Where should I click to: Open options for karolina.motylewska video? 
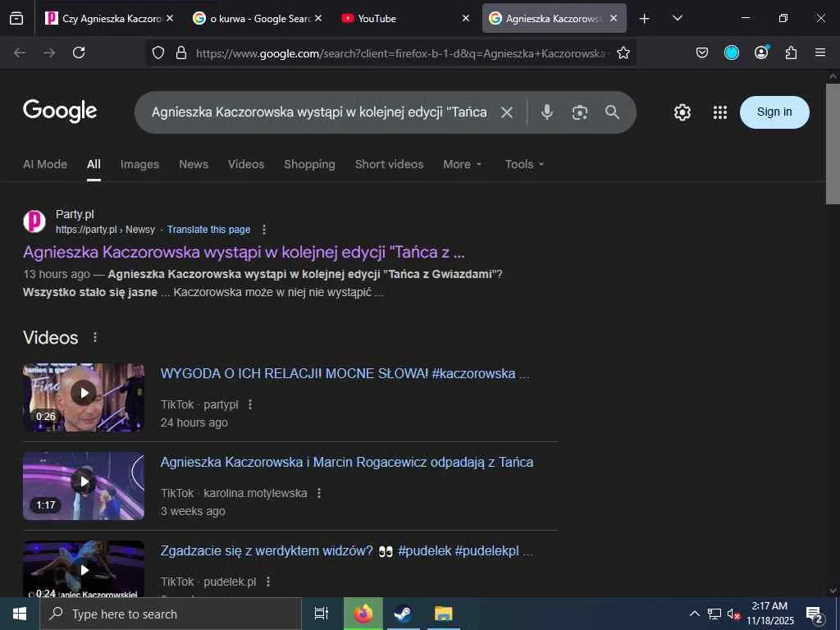pyautogui.click(x=319, y=493)
